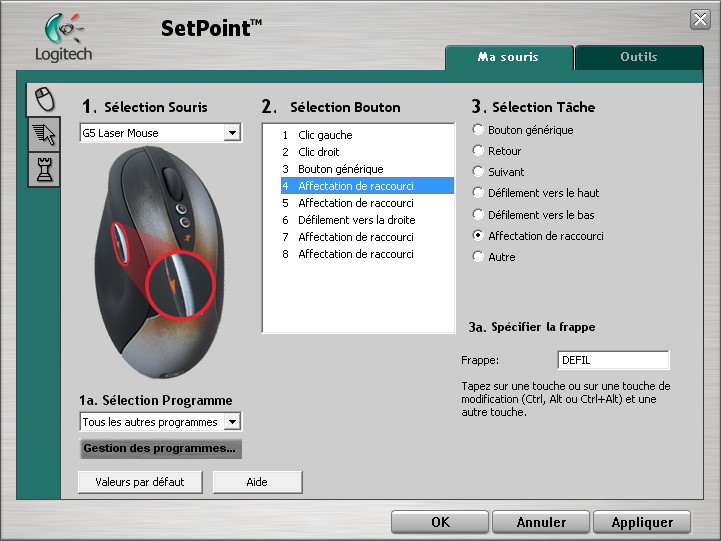Open the pointer movement settings icon
The height and width of the screenshot is (541, 721).
coord(43,134)
